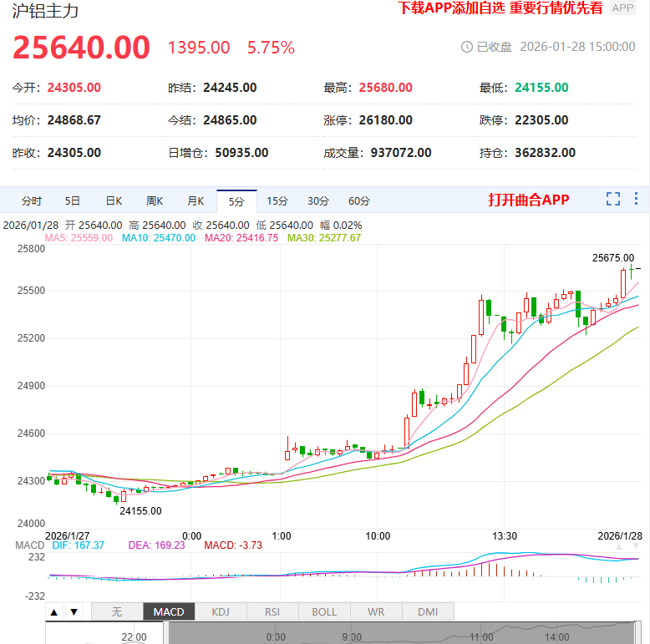
Task: Click the 最高 value 25680.00
Action: coord(385,88)
